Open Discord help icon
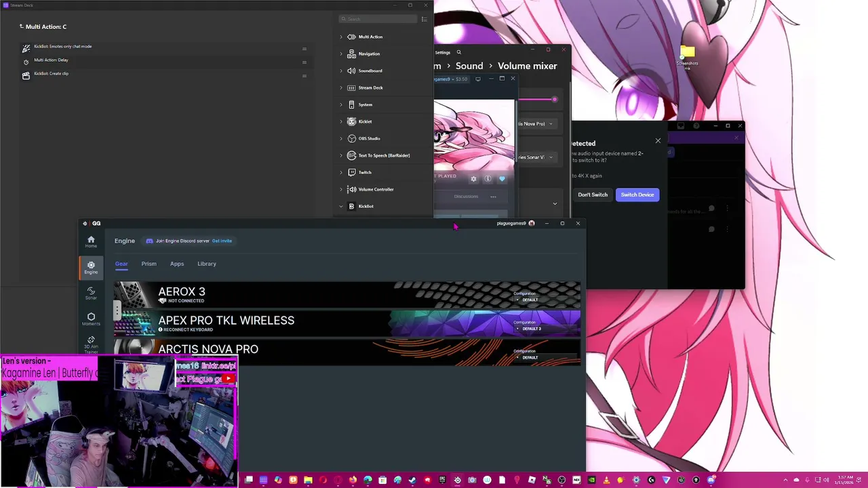 tap(696, 125)
